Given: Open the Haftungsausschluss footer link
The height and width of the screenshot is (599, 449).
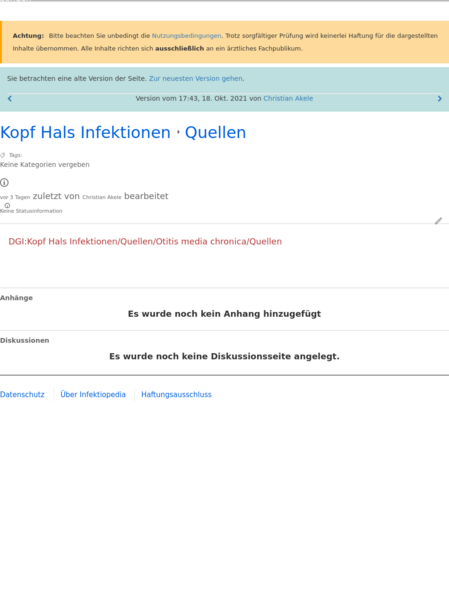Looking at the screenshot, I should coord(176,395).
